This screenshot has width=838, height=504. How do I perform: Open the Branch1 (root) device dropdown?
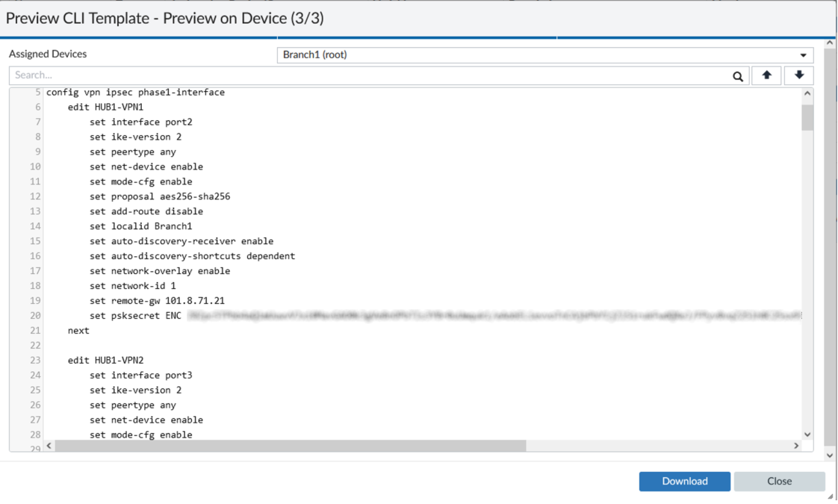pos(541,55)
